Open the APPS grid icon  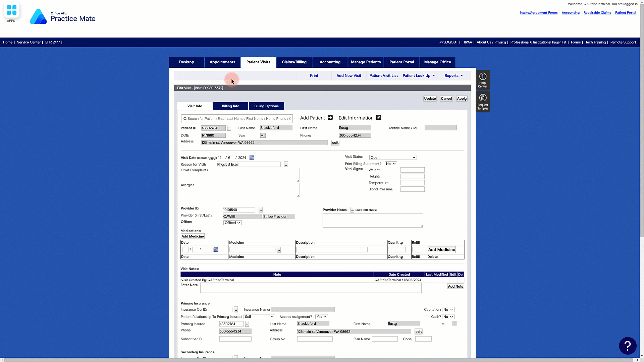coord(11,10)
